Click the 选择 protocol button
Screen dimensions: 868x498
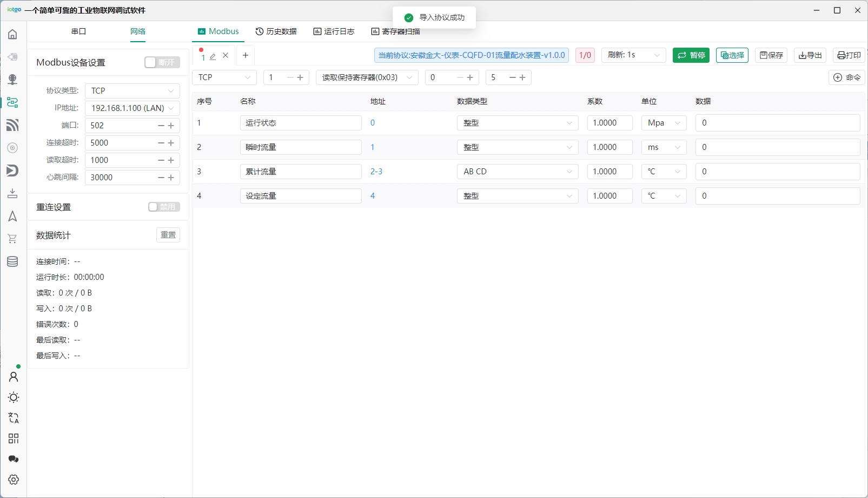point(732,55)
